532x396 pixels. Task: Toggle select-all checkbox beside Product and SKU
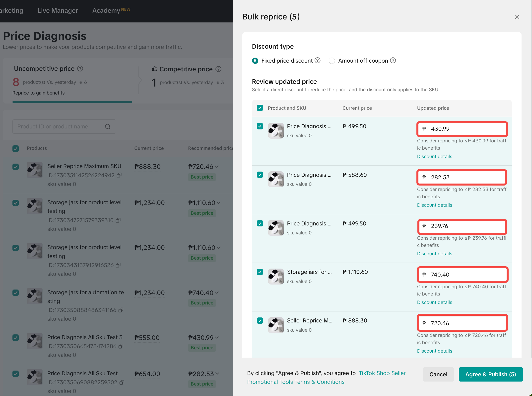[x=260, y=108]
